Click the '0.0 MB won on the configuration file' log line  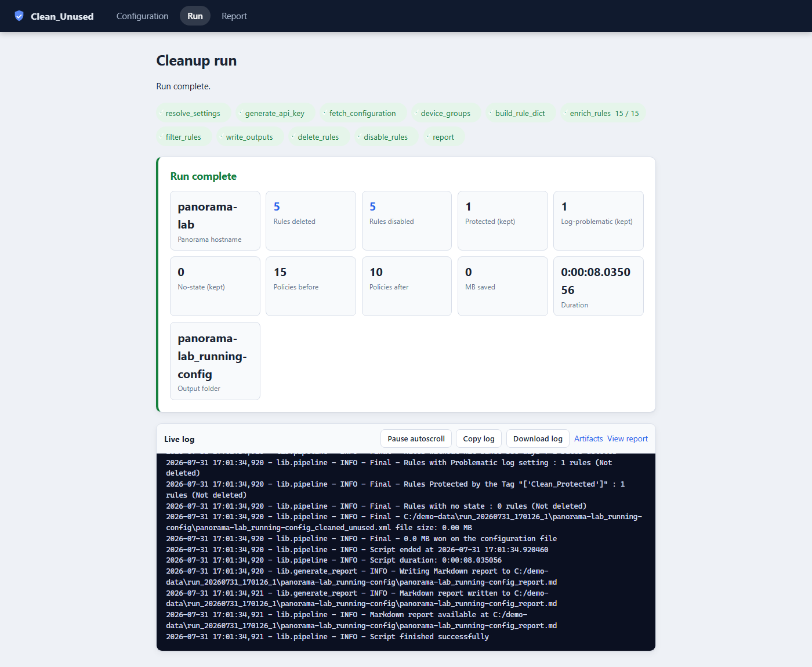click(361, 539)
